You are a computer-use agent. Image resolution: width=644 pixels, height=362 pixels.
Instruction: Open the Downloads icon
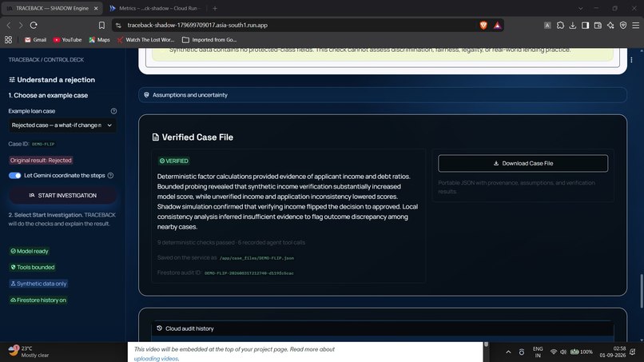(x=573, y=26)
